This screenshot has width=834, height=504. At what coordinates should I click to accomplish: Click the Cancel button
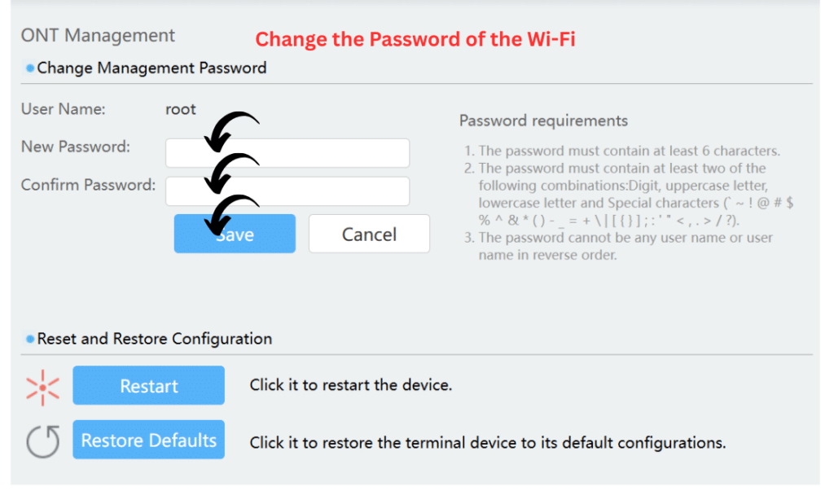pos(369,234)
